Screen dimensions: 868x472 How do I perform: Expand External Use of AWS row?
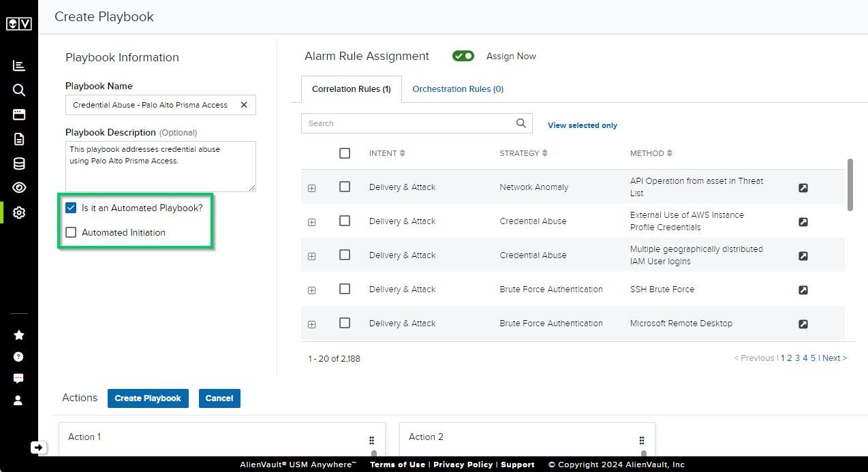click(x=312, y=222)
